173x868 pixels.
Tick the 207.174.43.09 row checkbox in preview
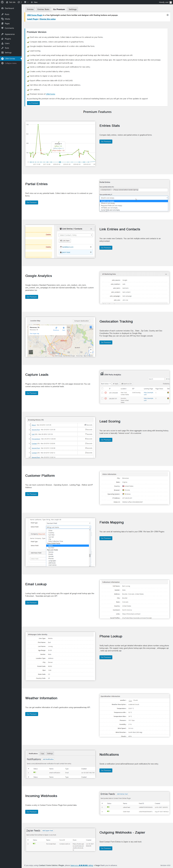pos(102,393)
